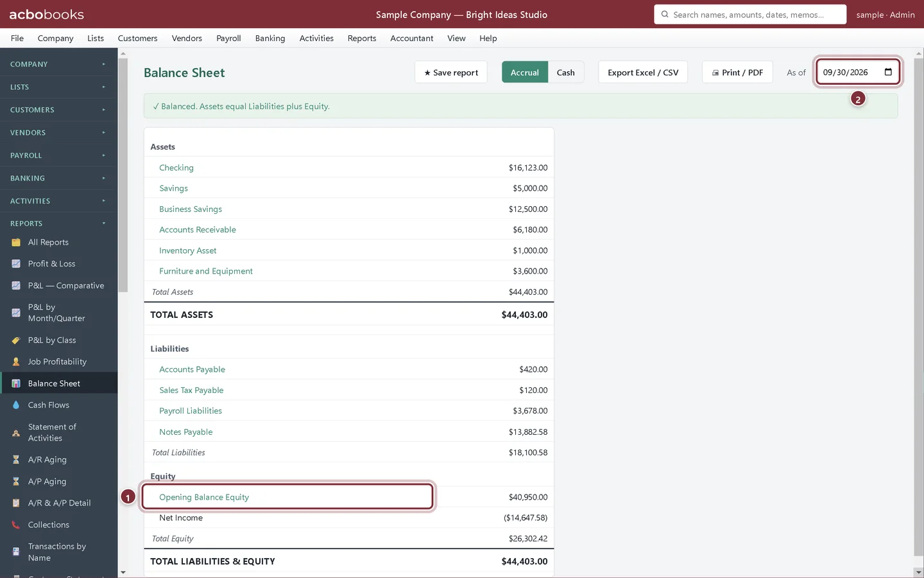Open the Sales Tax Payable link

(x=191, y=390)
